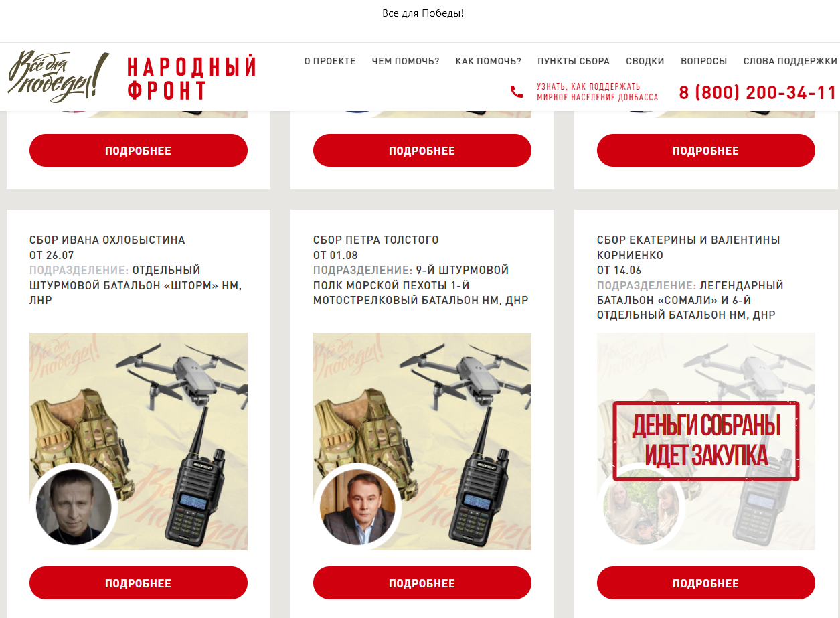Click top-right card's «Подробнее» button
This screenshot has width=840, height=618.
(x=706, y=151)
